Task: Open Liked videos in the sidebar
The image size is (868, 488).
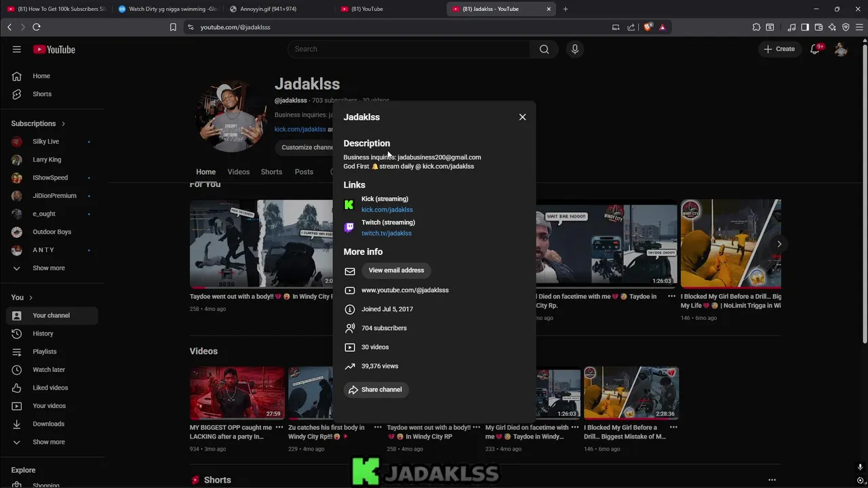Action: 52,388
